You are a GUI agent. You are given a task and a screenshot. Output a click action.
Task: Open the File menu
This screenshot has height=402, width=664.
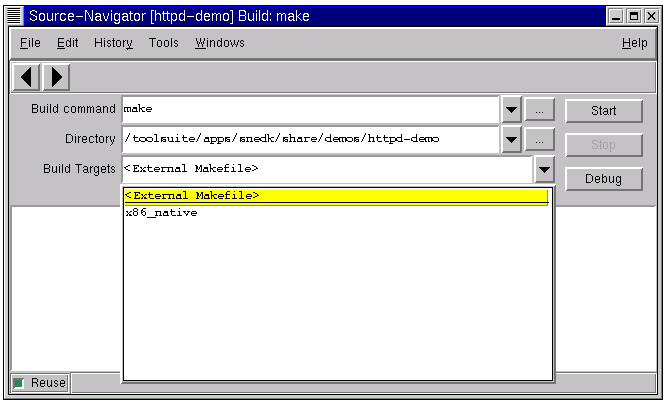[x=30, y=43]
